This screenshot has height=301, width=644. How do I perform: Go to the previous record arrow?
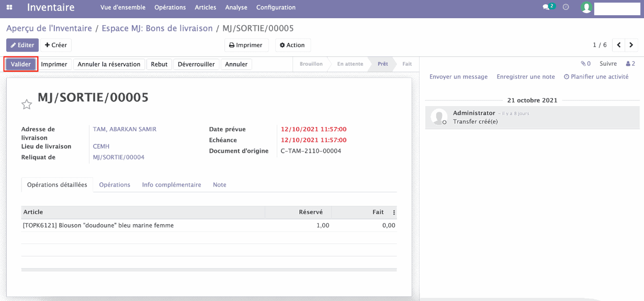click(x=619, y=45)
